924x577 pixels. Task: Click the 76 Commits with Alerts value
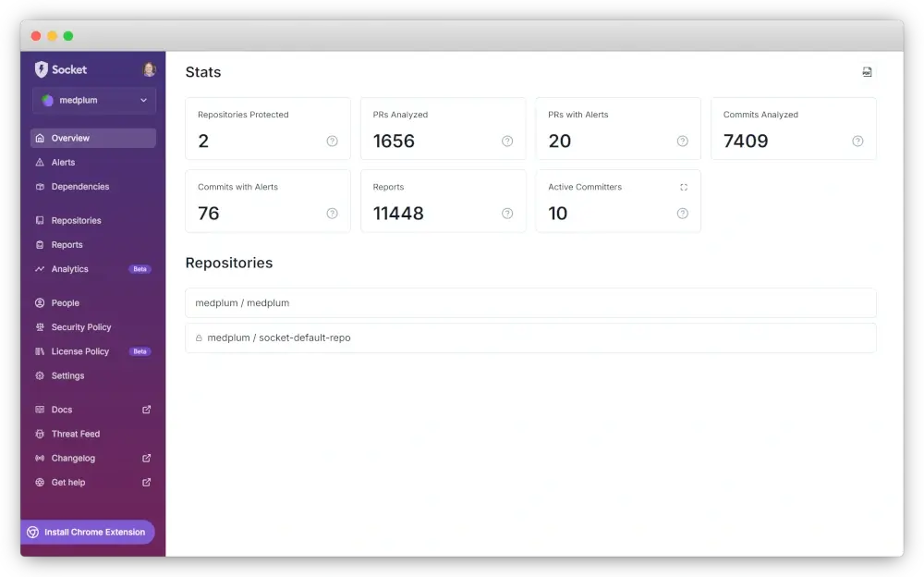[209, 214]
